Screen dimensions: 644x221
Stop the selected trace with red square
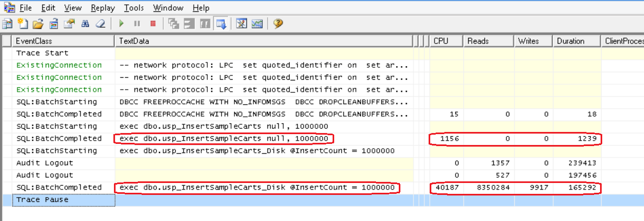pos(153,24)
